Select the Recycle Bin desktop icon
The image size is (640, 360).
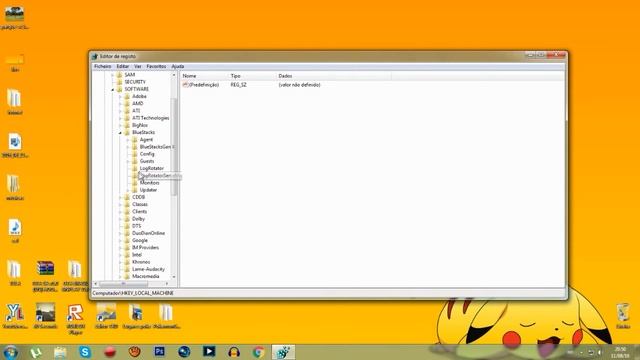click(x=623, y=316)
